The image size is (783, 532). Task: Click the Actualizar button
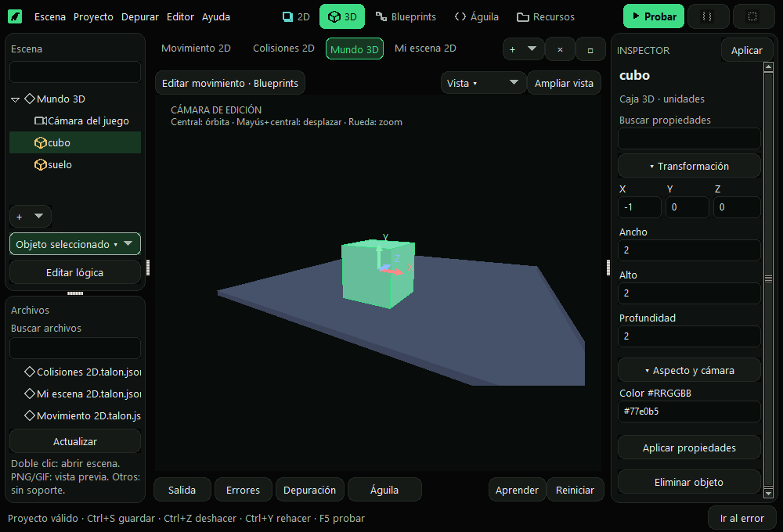pyautogui.click(x=75, y=442)
